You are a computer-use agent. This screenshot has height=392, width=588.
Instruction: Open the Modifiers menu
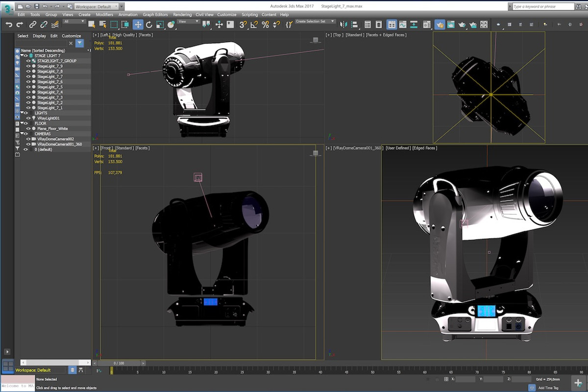click(104, 15)
